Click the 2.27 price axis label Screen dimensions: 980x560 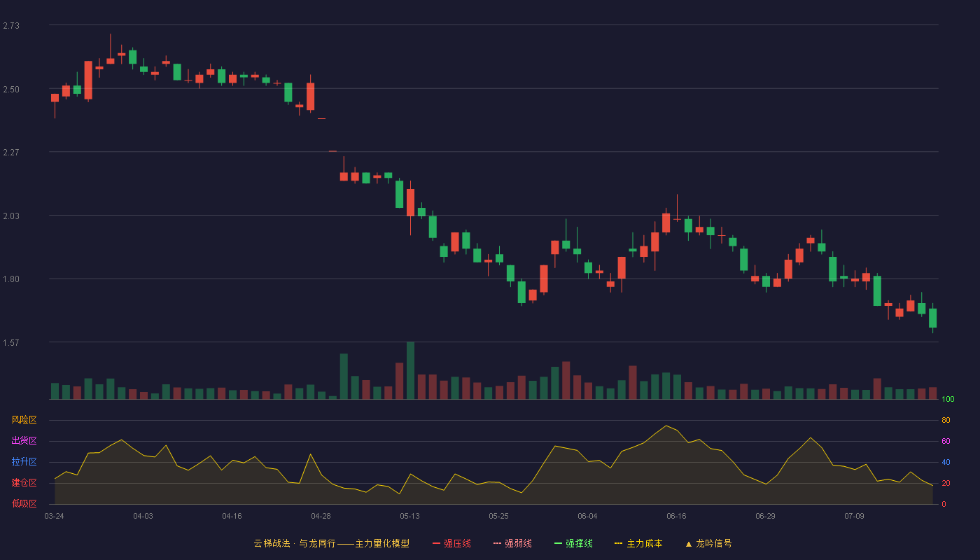(x=11, y=153)
